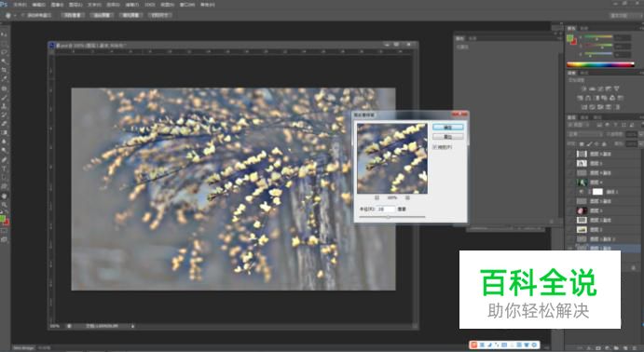Add a Selective Color adjustment
The height and width of the screenshot is (352, 644).
(609, 107)
